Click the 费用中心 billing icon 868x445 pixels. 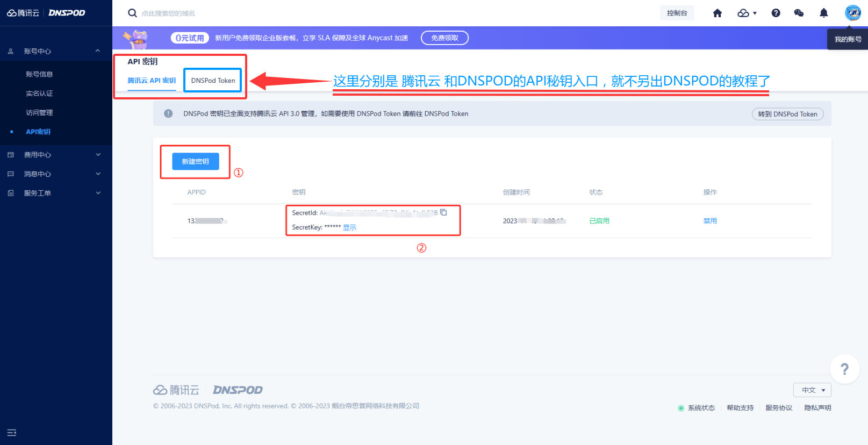point(10,155)
